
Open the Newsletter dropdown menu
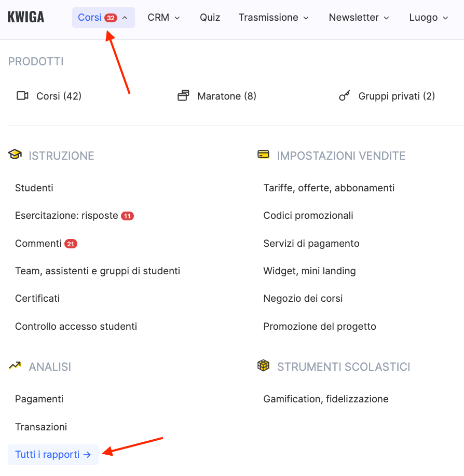(359, 18)
